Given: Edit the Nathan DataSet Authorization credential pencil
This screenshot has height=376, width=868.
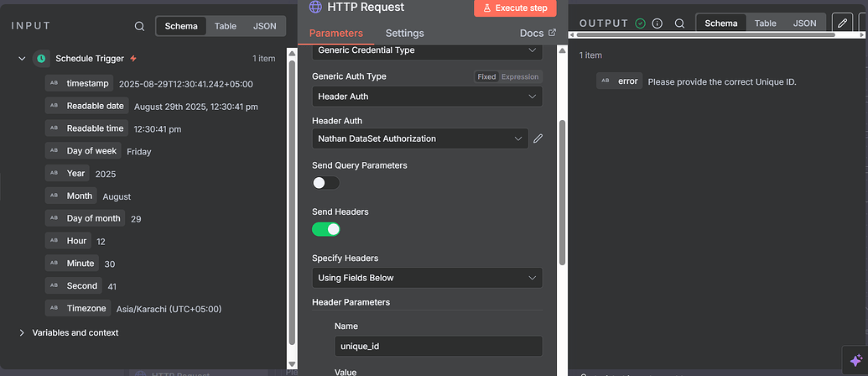Looking at the screenshot, I should (538, 138).
